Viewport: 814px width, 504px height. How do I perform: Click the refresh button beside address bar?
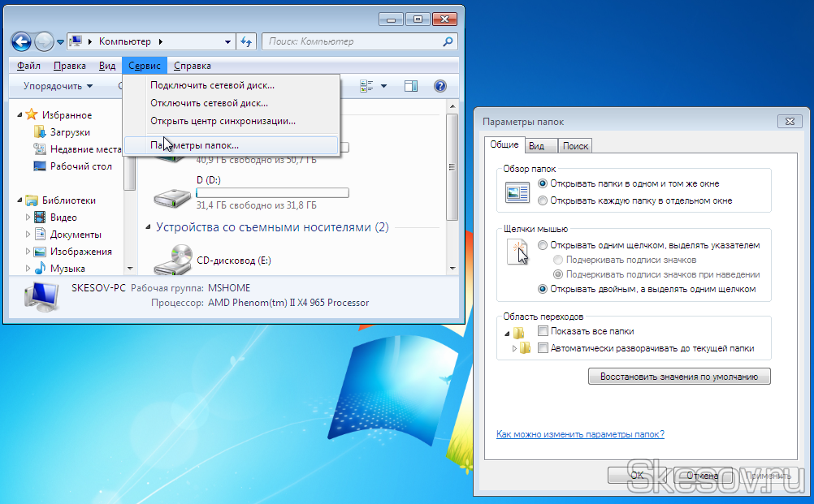tap(247, 41)
